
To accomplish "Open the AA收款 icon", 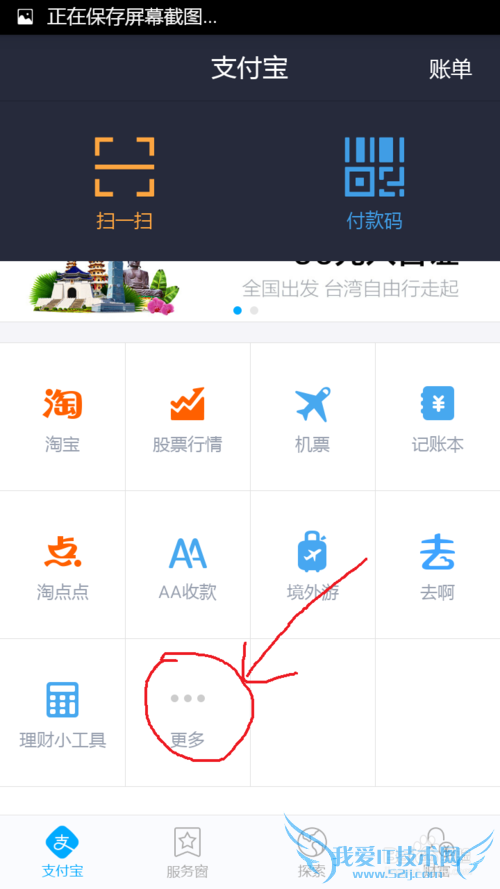I will [x=188, y=552].
